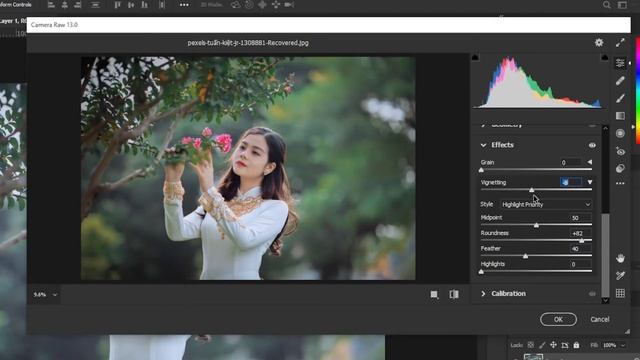Open Photoshop workspace switcher icon
The image size is (640, 360).
(622, 5)
